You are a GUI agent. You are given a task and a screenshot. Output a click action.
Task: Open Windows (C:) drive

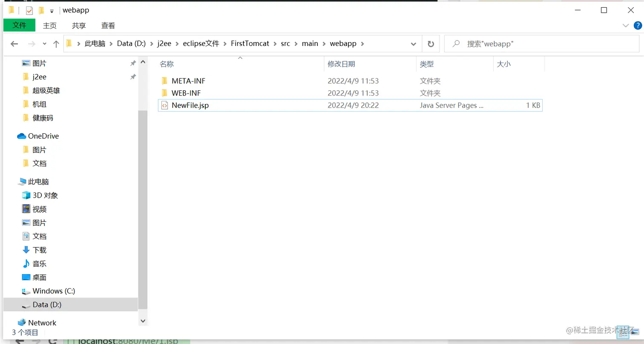54,291
